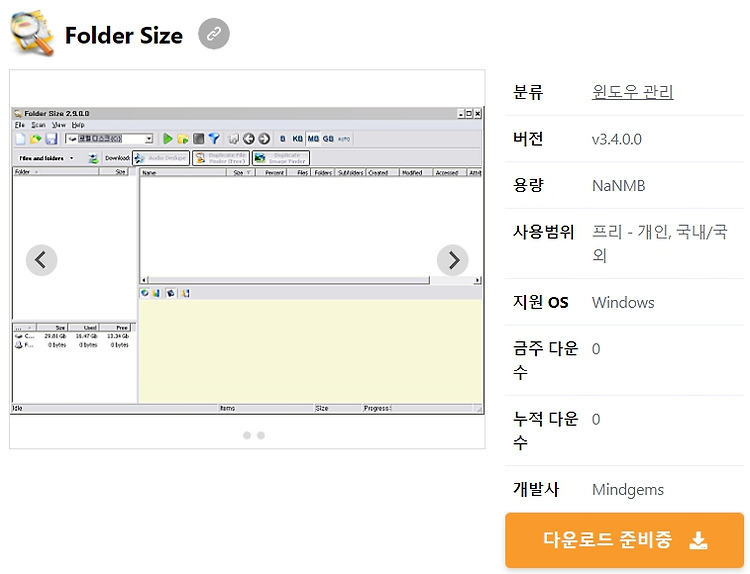750x574 pixels.
Task: Click the pie chart icon above the yellow pane
Action: click(144, 293)
